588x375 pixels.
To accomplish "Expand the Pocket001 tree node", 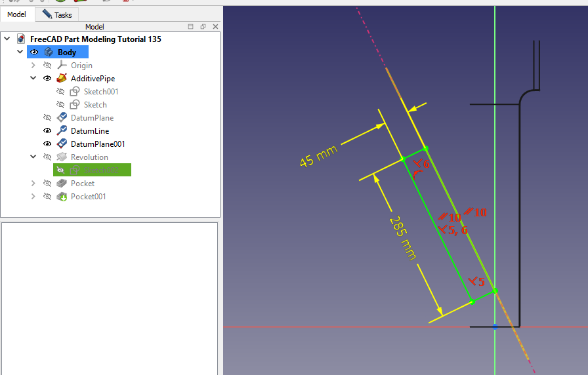I will coord(33,197).
